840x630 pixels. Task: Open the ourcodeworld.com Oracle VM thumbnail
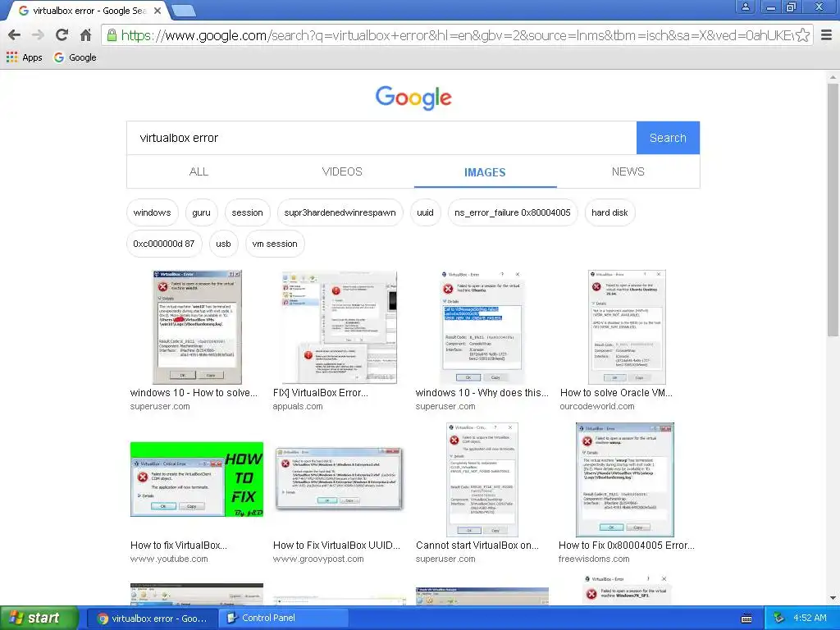[627, 326]
